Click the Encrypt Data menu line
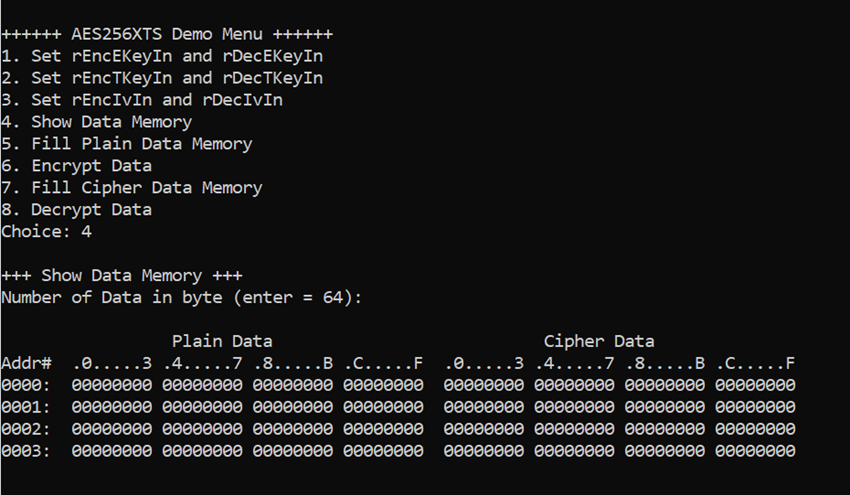Image resolution: width=850 pixels, height=495 pixels. tap(76, 166)
